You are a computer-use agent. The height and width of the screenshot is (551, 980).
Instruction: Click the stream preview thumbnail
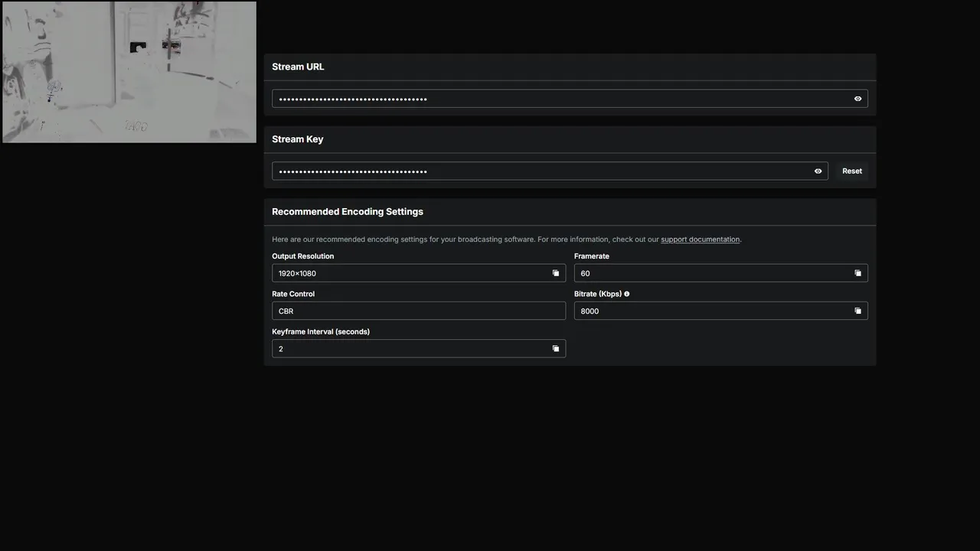pyautogui.click(x=129, y=72)
